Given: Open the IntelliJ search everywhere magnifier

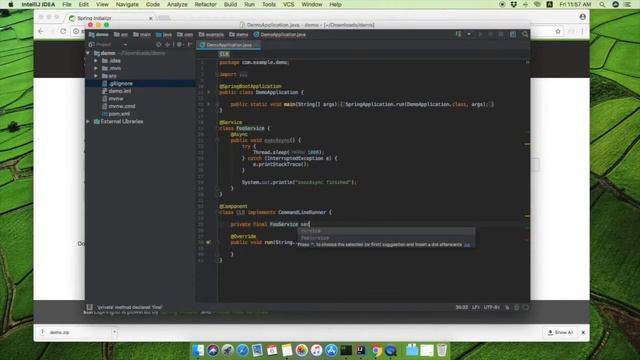Looking at the screenshot, I should [525, 35].
